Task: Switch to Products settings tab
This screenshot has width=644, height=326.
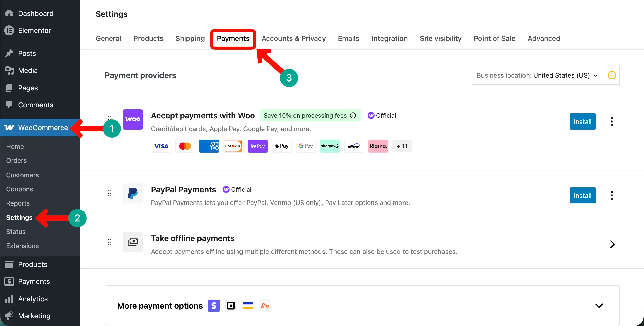Action: coord(148,38)
